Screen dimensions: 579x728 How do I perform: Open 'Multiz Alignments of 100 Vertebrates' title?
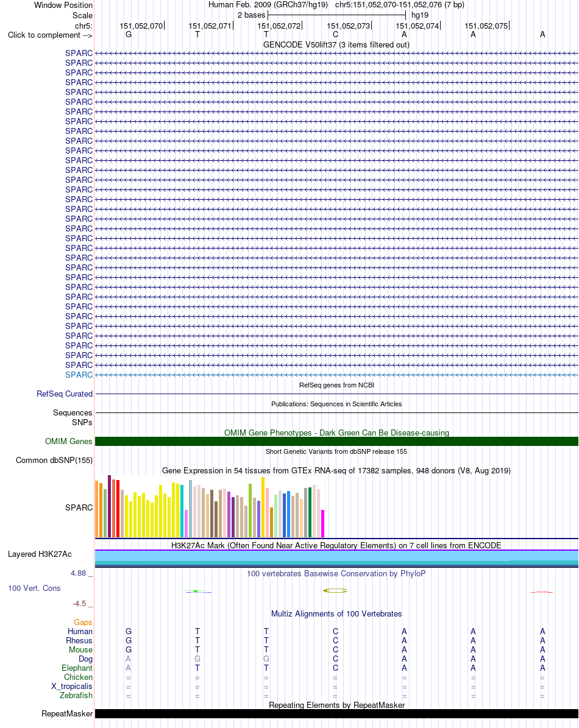(x=336, y=614)
